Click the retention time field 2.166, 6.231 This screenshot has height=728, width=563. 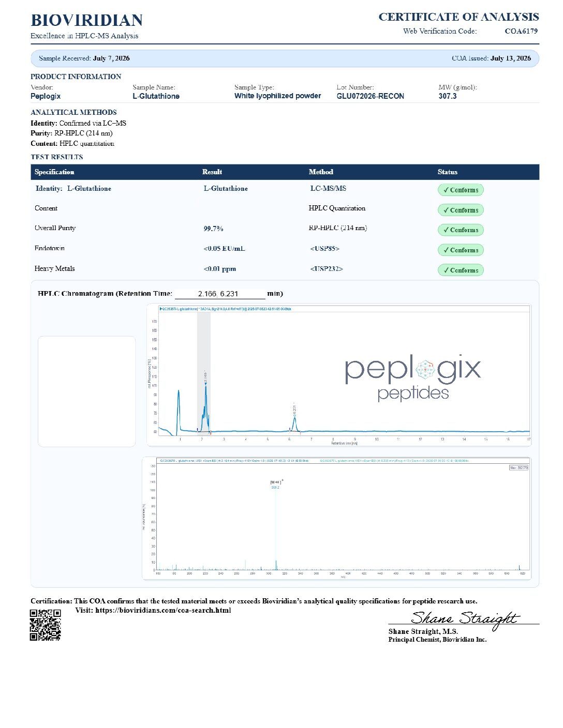click(220, 294)
